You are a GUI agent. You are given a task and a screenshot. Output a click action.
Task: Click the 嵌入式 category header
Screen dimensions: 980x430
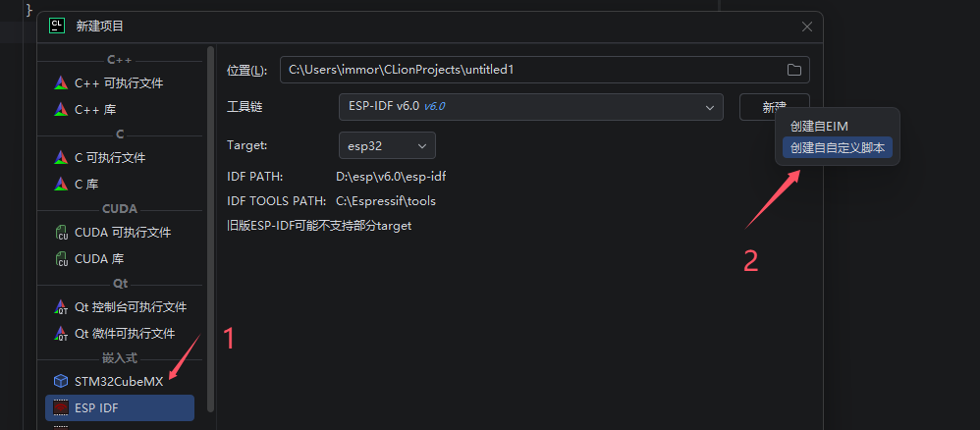(120, 358)
